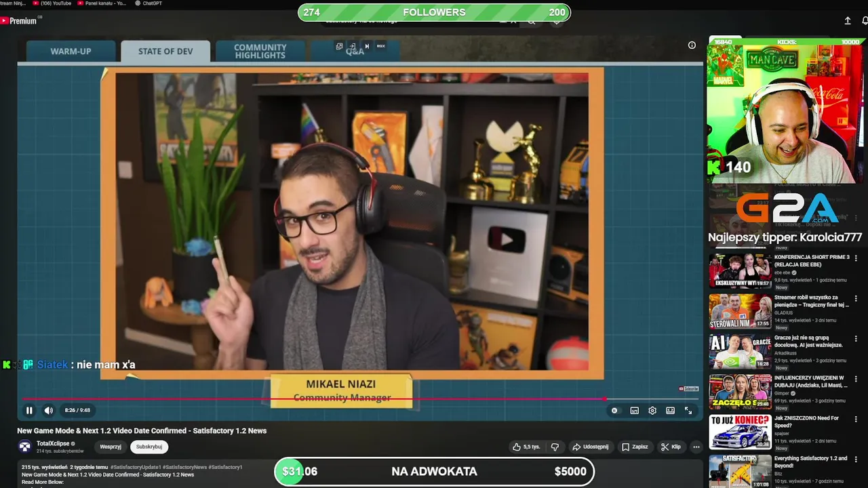Click the main video title 'New Game Mode & Next 1.2'
The height and width of the screenshot is (488, 868).
[x=142, y=430]
